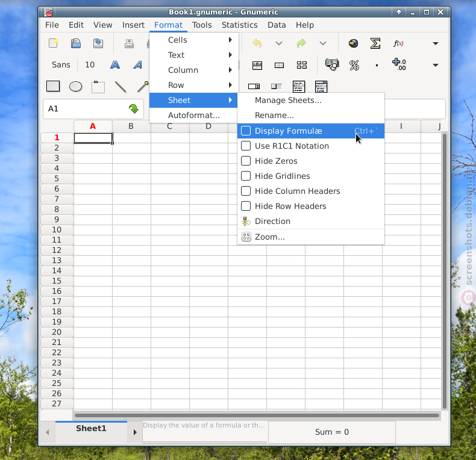The height and width of the screenshot is (460, 476).
Task: Click the italic A font icon
Action: point(137,64)
